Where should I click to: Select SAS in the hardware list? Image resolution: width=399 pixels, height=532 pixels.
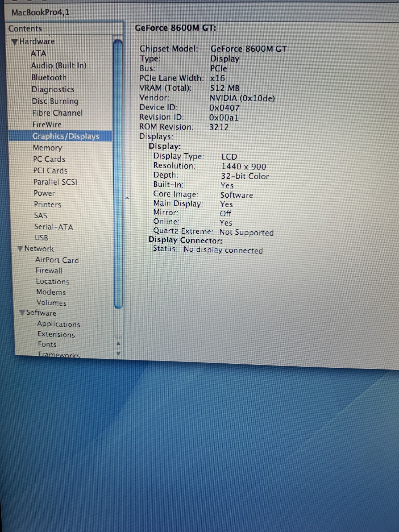(x=41, y=215)
